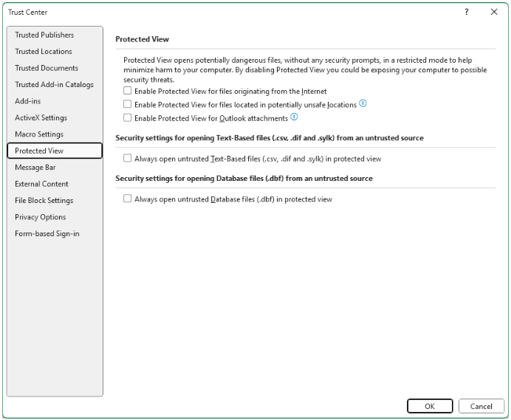Open External Content settings
The height and width of the screenshot is (420, 511).
tap(41, 184)
